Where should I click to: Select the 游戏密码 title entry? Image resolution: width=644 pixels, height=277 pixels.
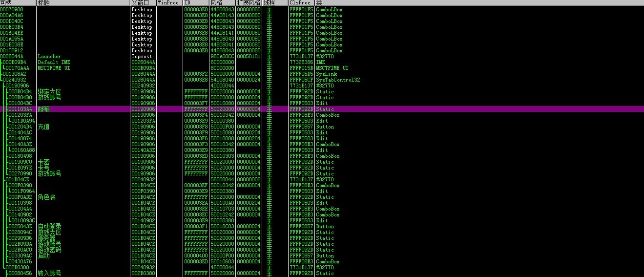click(49, 250)
